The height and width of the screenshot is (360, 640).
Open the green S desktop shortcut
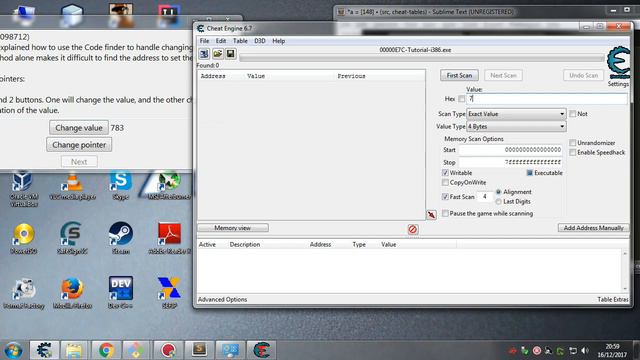click(72, 239)
